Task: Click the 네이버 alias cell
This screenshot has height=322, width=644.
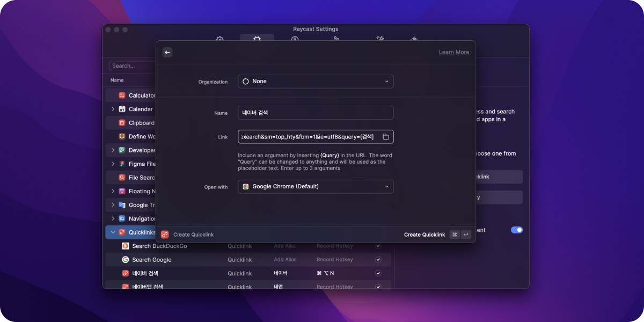Action: pos(281,273)
